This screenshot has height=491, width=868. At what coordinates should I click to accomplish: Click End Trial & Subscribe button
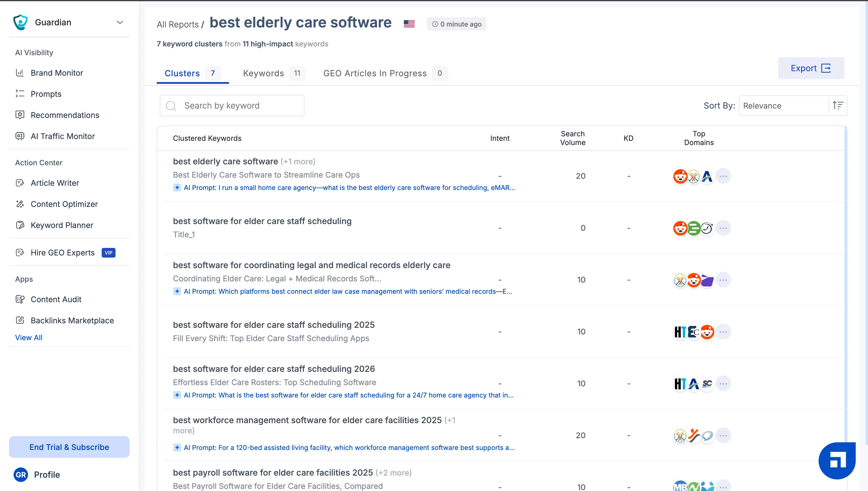[x=69, y=447]
